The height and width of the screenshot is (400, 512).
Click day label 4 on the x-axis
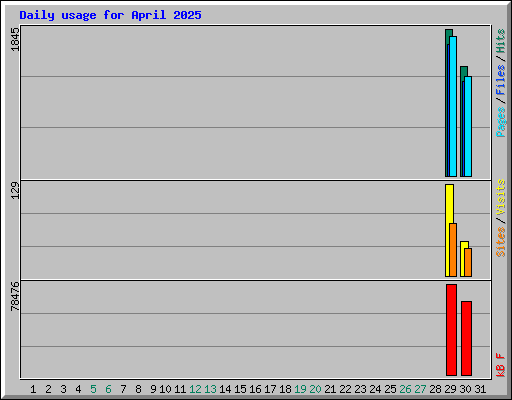pyautogui.click(x=78, y=389)
